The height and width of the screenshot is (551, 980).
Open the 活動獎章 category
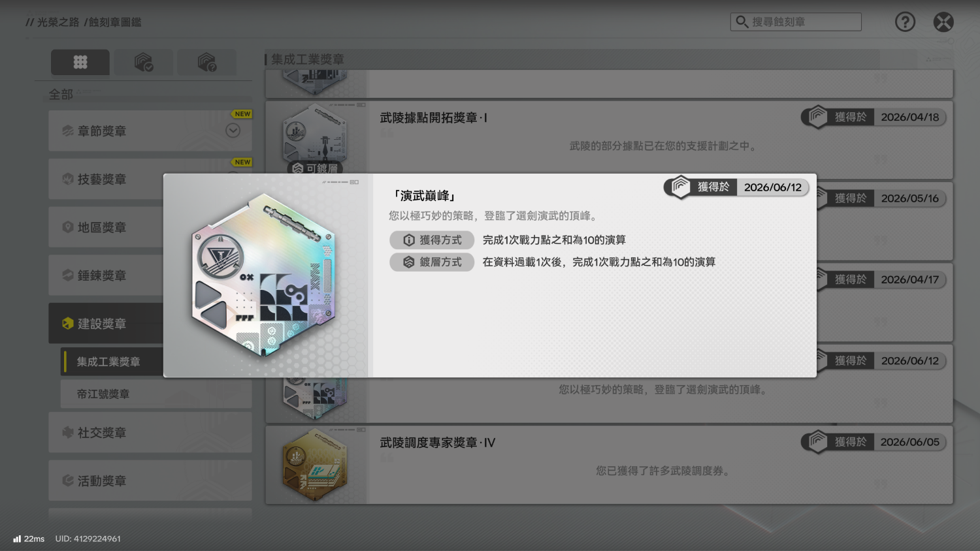click(150, 480)
